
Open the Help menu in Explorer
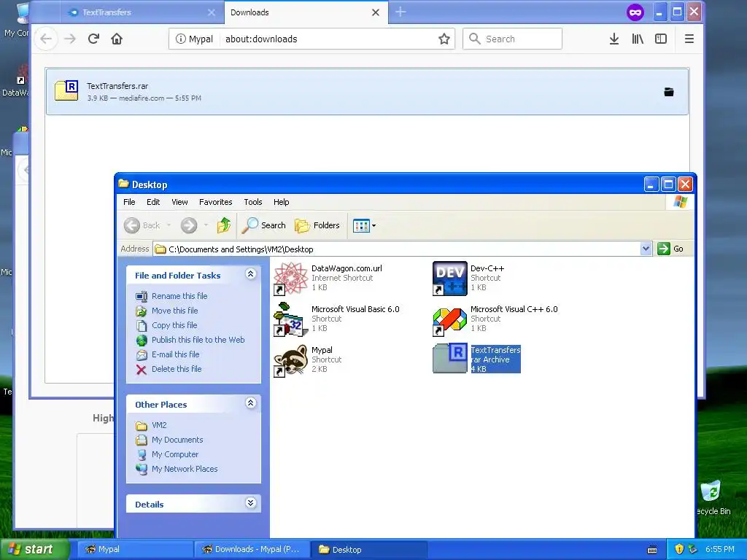(281, 202)
